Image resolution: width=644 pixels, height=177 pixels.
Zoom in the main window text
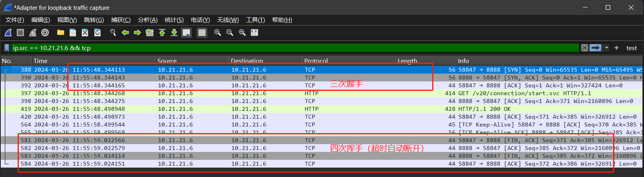[218, 33]
